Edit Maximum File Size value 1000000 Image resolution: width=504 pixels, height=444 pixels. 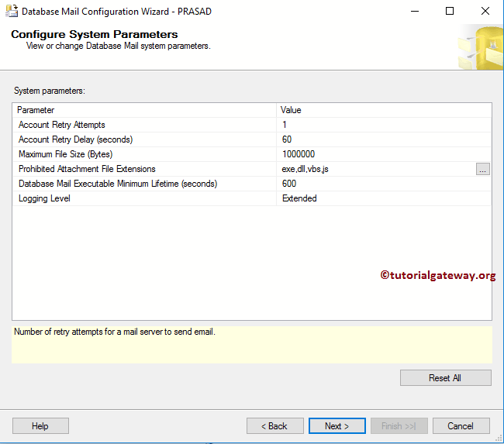click(x=384, y=154)
